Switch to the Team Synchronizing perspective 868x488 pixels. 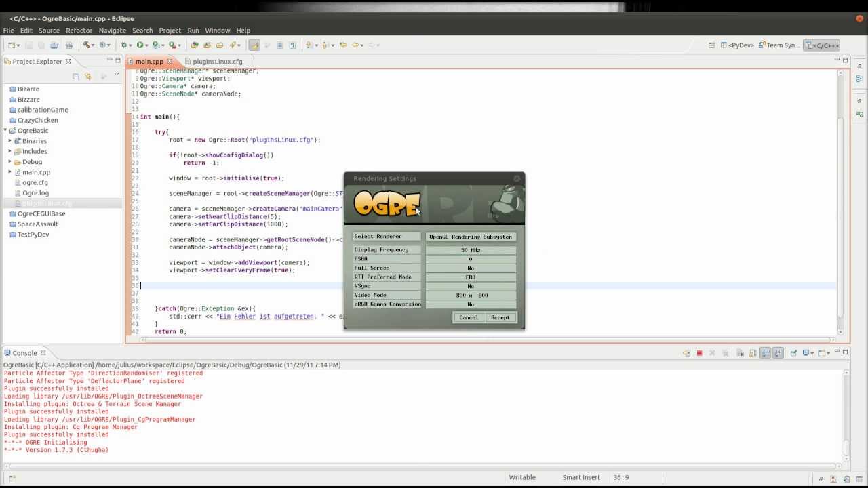(x=778, y=45)
